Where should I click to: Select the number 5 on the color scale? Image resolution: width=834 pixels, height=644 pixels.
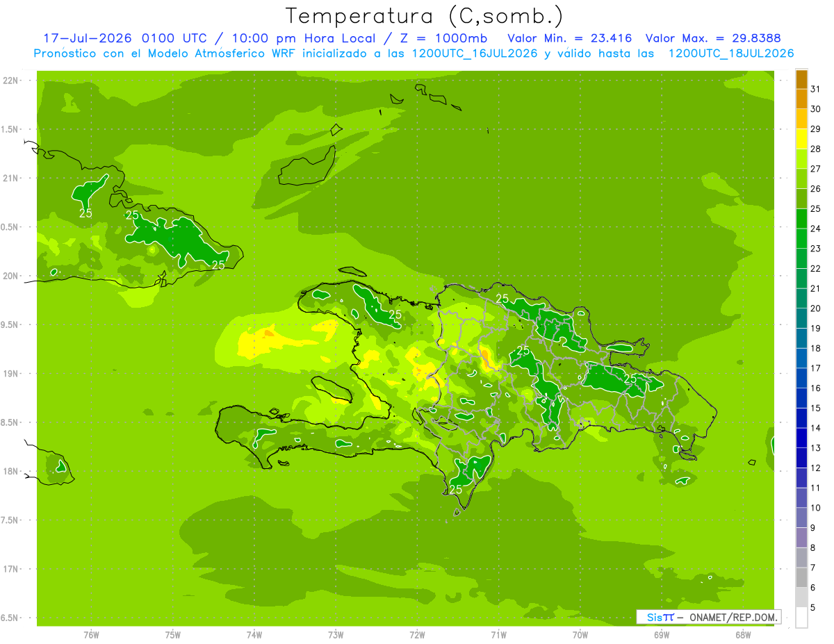(x=813, y=608)
